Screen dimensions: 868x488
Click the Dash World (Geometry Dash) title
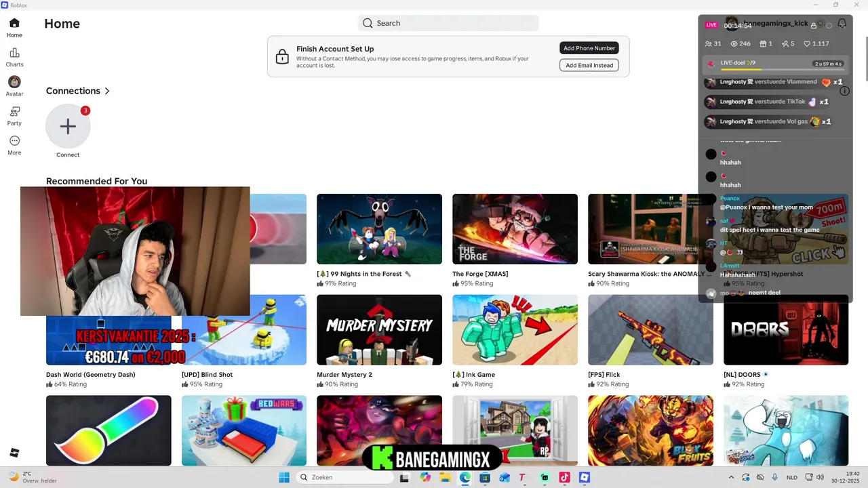point(91,375)
